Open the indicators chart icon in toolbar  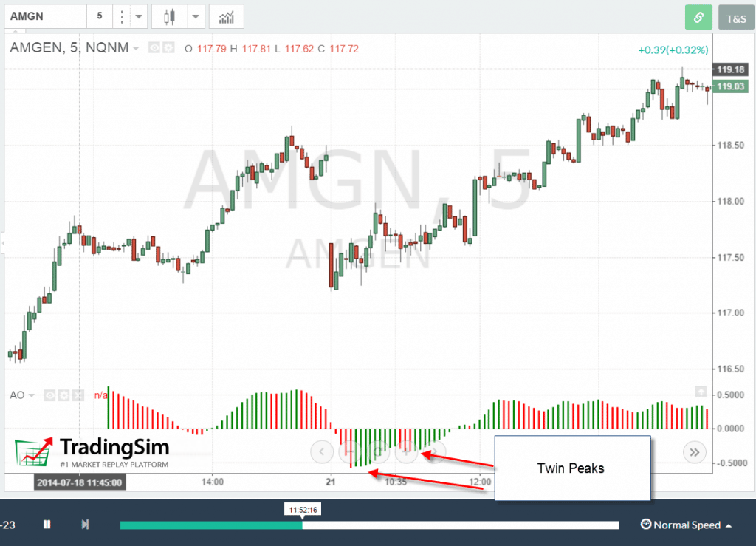click(x=226, y=16)
